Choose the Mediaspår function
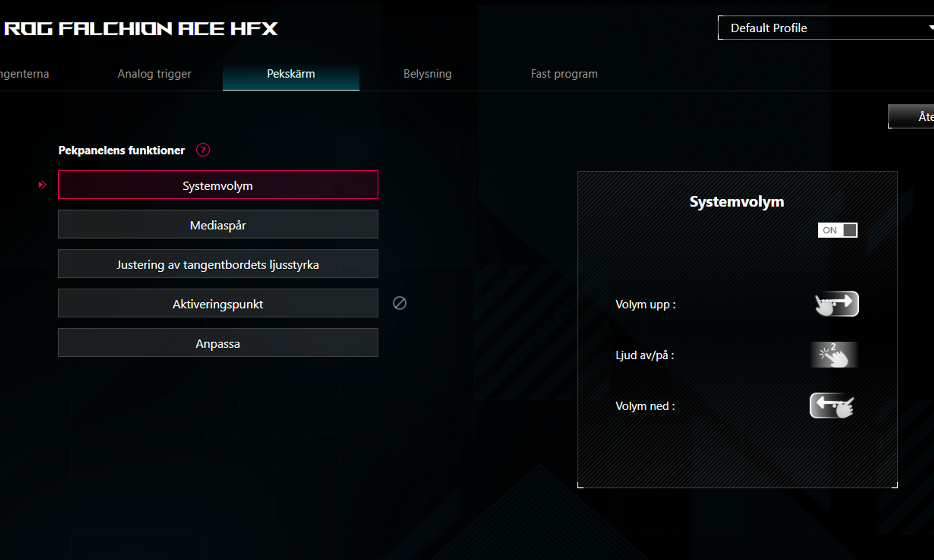 pyautogui.click(x=218, y=225)
